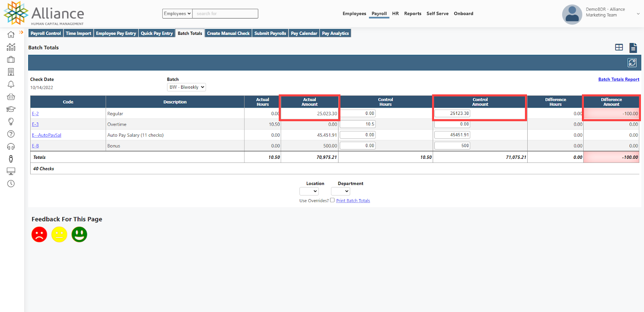Open the Self Serve top menu

[x=438, y=14]
